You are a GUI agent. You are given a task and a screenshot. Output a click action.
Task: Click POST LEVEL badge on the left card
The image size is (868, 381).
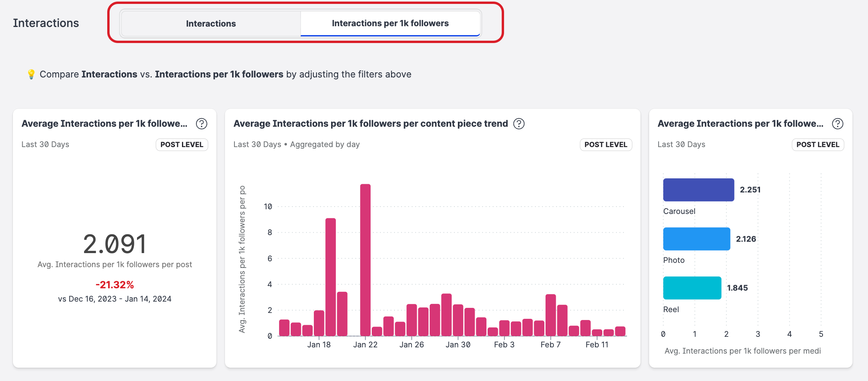click(182, 145)
